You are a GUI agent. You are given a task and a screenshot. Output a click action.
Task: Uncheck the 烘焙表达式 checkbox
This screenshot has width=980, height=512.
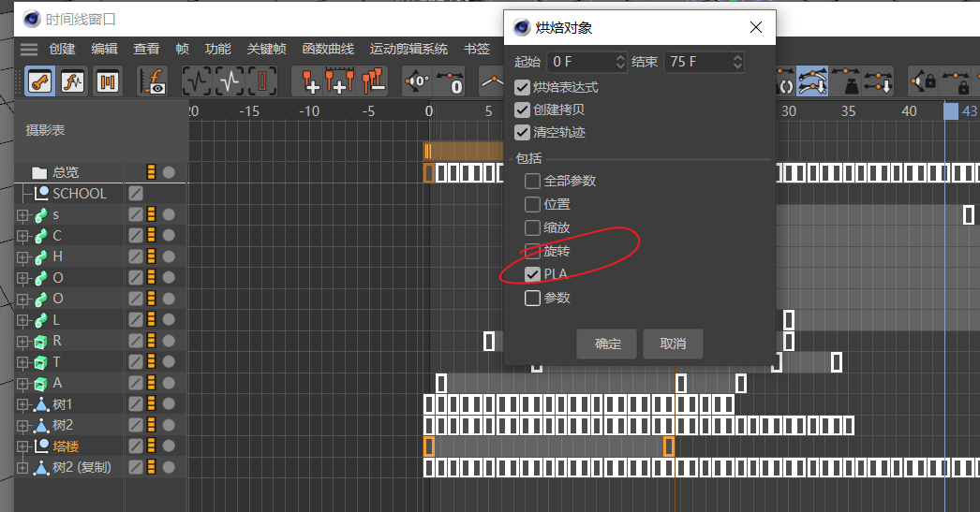(523, 87)
